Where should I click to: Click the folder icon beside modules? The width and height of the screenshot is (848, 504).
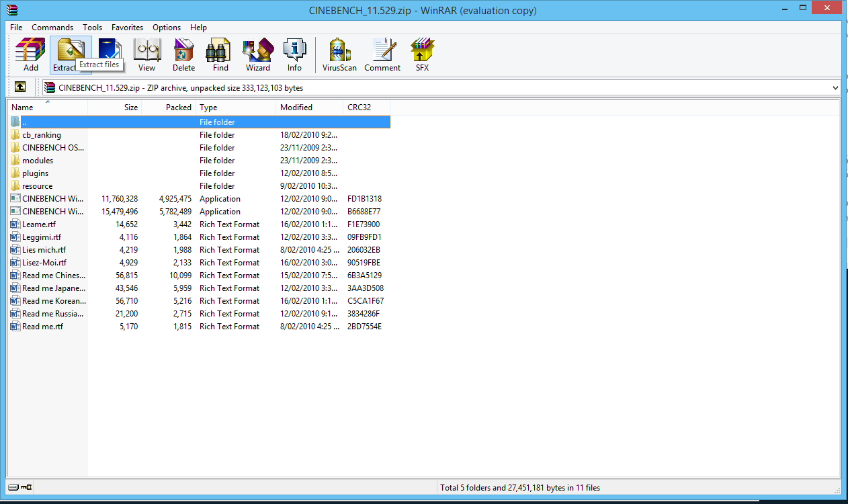15,161
